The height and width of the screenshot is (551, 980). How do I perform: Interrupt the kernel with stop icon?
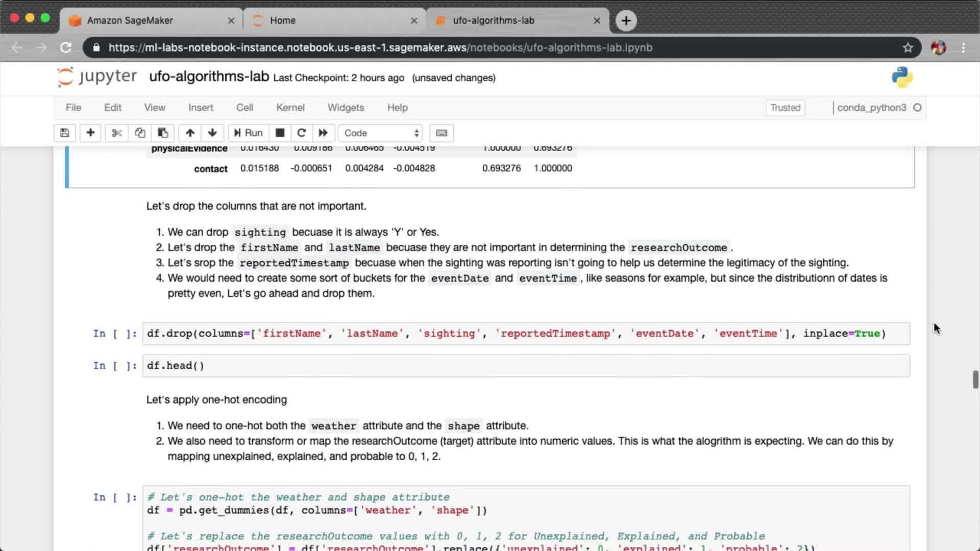point(280,133)
